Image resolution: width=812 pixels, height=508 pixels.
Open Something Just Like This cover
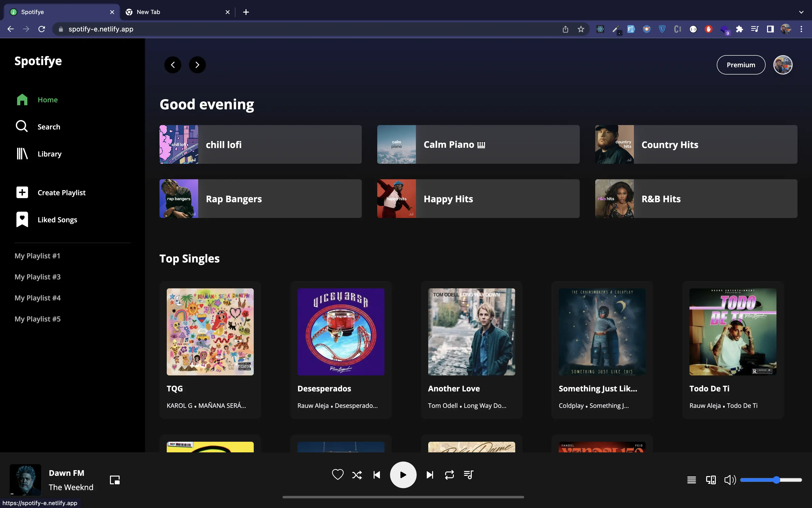point(602,332)
